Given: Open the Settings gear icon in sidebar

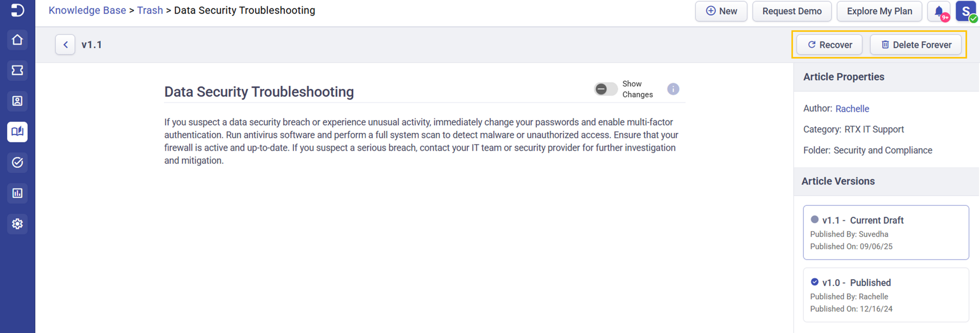Looking at the screenshot, I should [x=17, y=224].
